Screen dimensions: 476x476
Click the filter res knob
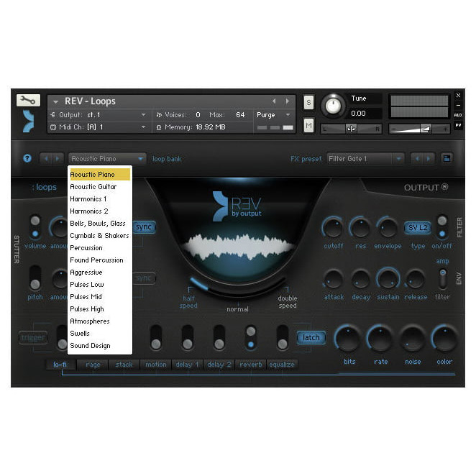[x=360, y=228]
